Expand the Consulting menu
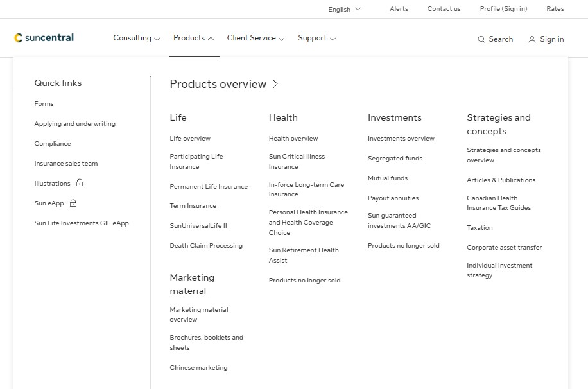 click(x=136, y=38)
